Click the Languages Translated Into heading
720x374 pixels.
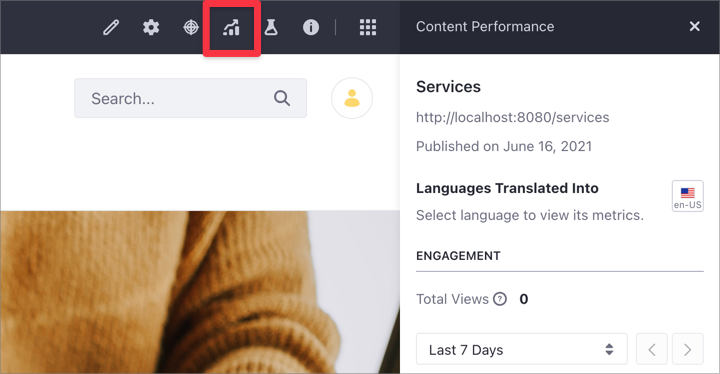tap(507, 188)
